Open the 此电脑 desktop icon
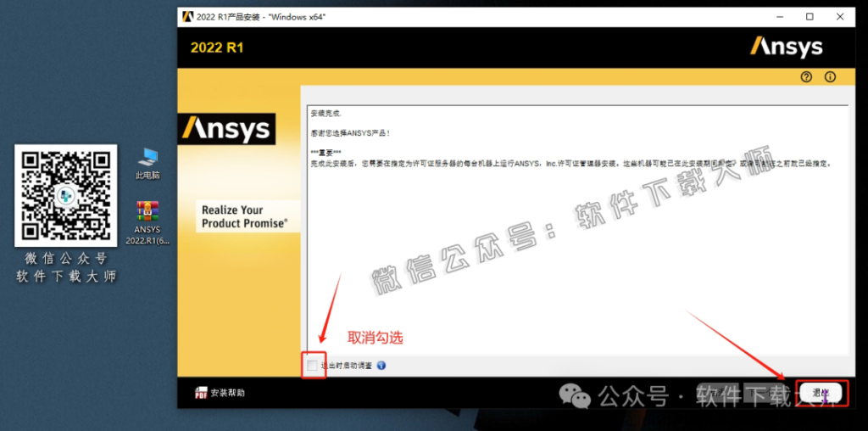Viewport: 868px width, 431px height. tap(147, 164)
